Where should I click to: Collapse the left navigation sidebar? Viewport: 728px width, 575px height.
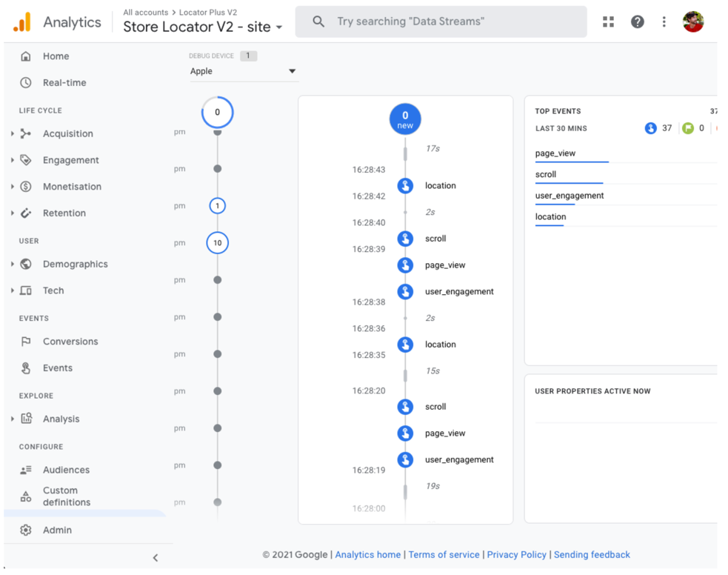155,557
